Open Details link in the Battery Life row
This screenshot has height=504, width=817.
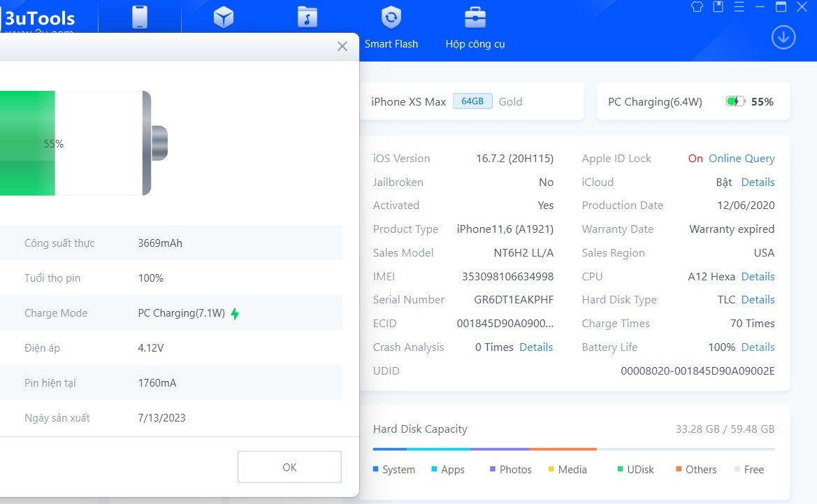[x=758, y=347]
